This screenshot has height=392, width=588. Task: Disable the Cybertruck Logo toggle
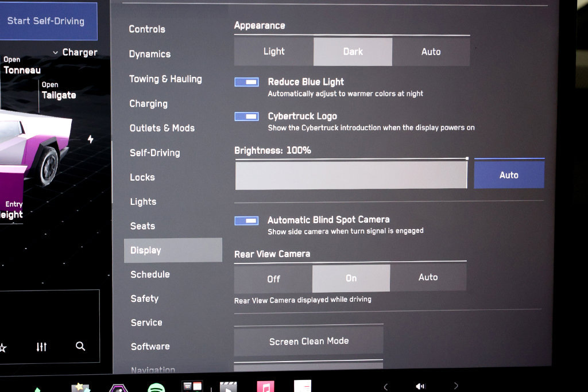(246, 117)
